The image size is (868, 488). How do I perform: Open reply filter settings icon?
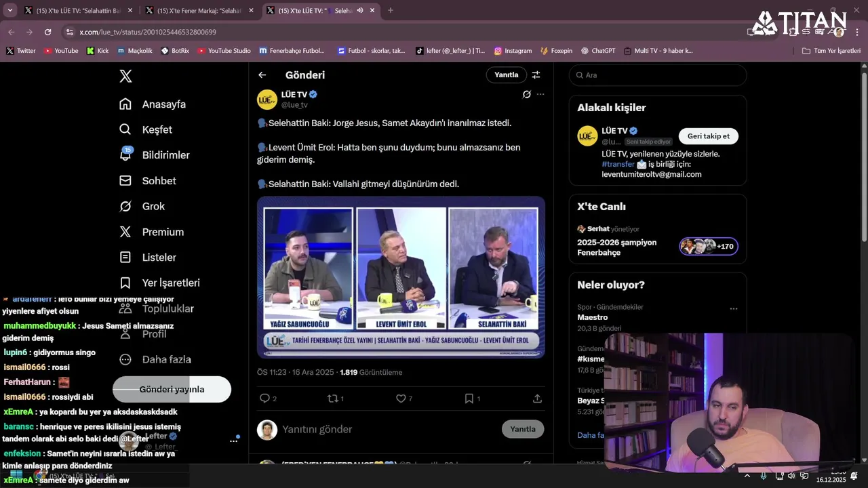point(536,75)
